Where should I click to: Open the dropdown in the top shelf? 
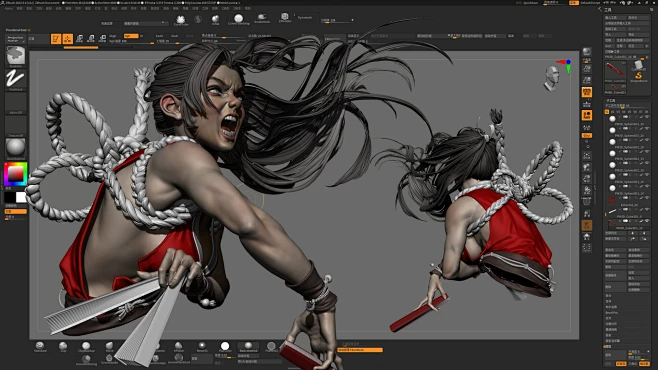pos(145,23)
